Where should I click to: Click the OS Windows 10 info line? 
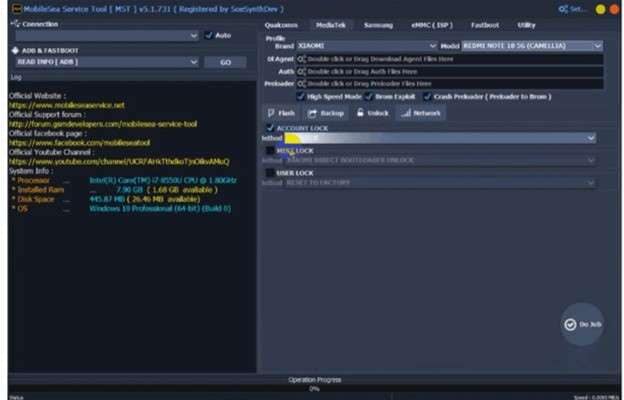121,209
